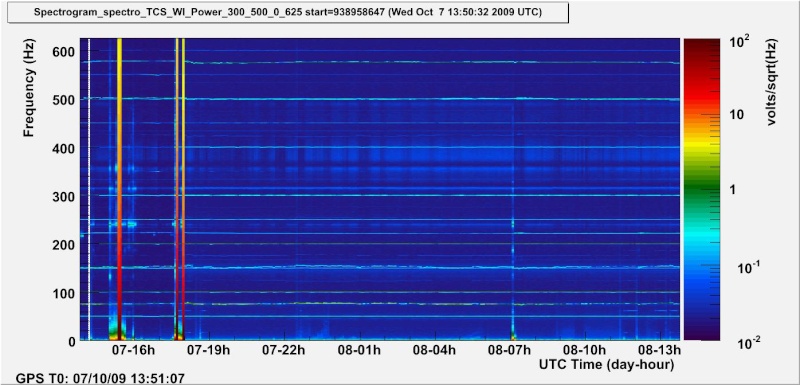Click the GPS T0 timestamp text
Viewport: 800px width, 385px height.
(101, 379)
